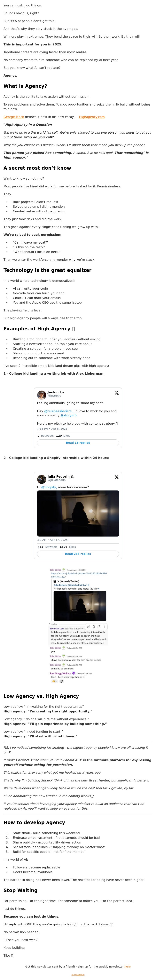Click Read 16 replies button

pos(78,443)
